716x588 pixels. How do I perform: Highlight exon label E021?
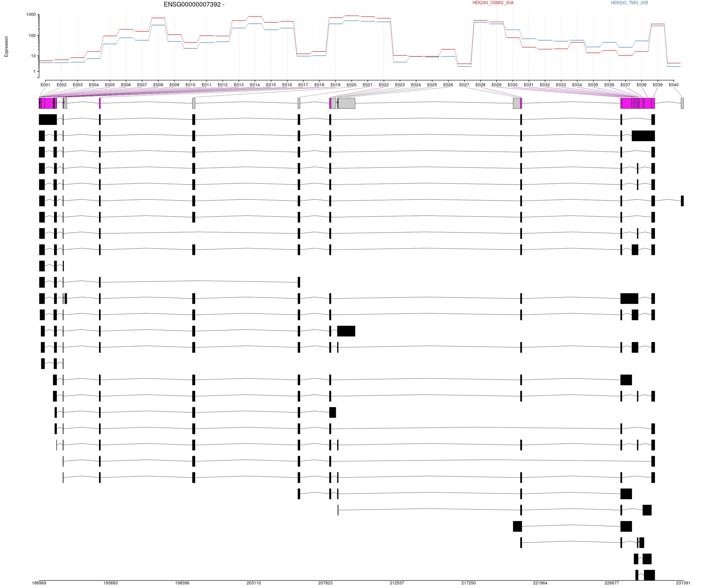pos(368,85)
